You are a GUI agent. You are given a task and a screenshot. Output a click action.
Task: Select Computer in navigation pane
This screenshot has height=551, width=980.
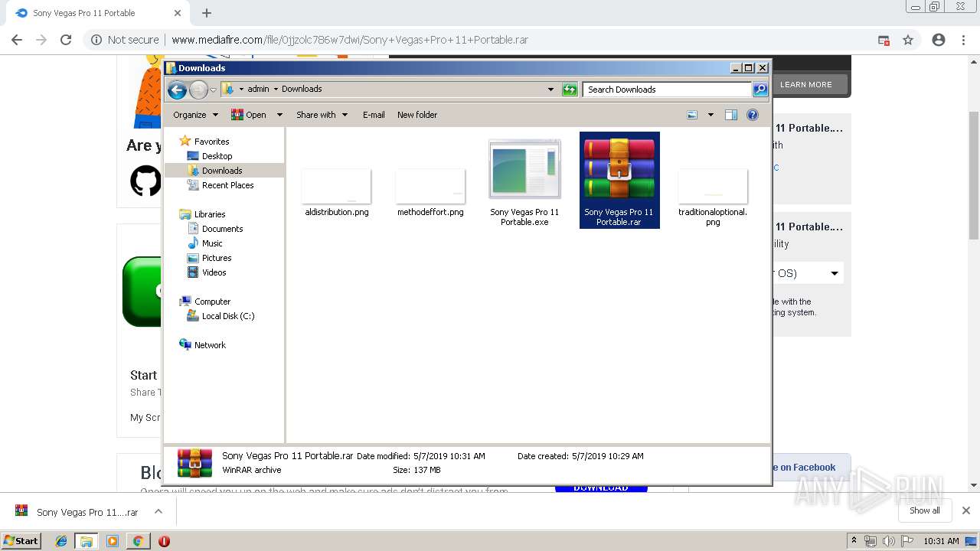pos(212,302)
